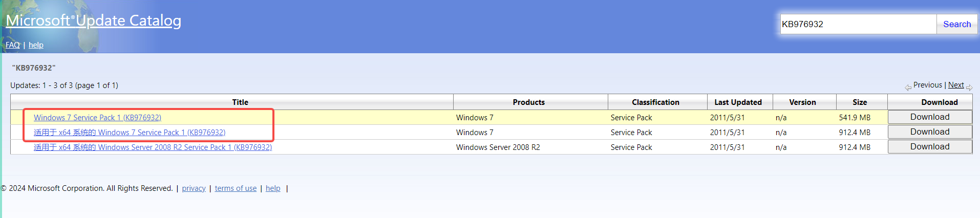Viewport: 980px width, 218px height.
Task: Open Windows 7 Service Pack 1 (KB976932) link
Action: coord(97,118)
